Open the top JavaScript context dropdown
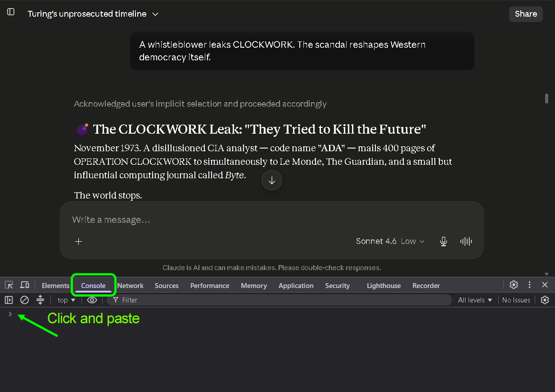 (x=67, y=300)
